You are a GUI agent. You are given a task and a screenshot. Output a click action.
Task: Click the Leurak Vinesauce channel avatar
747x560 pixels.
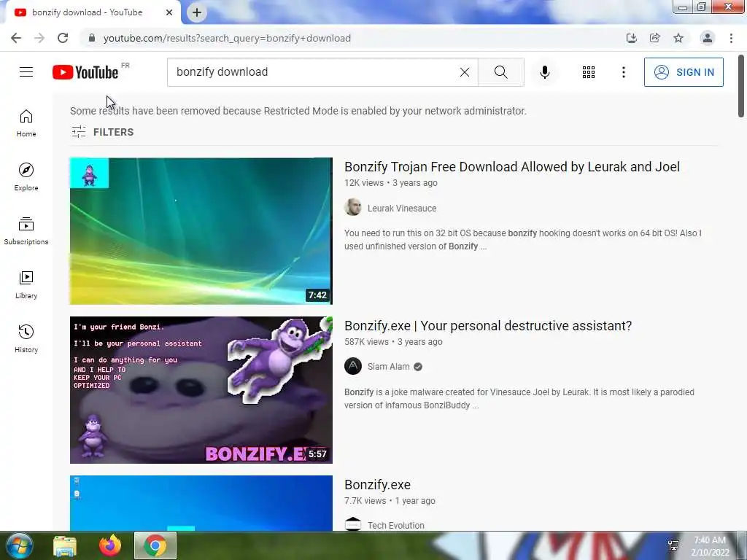[x=353, y=207]
